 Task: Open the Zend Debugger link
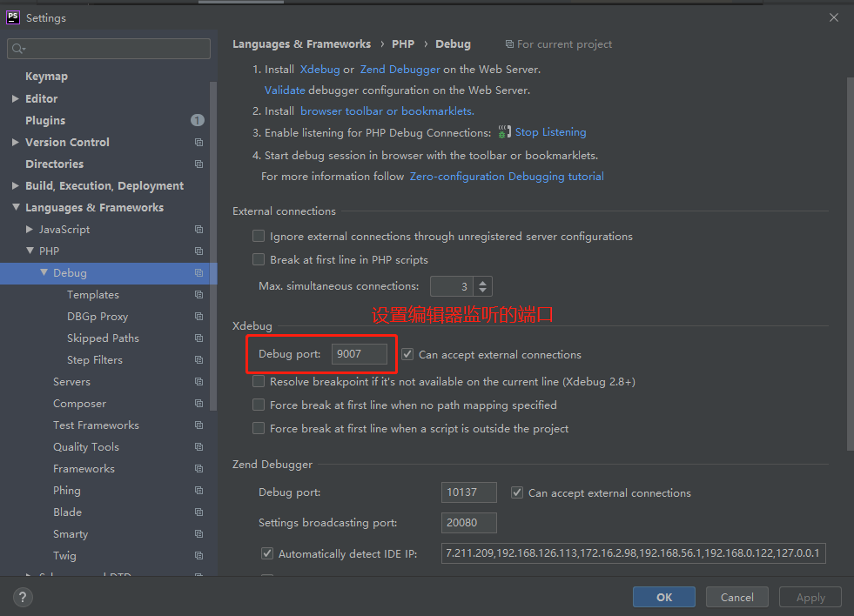(400, 69)
